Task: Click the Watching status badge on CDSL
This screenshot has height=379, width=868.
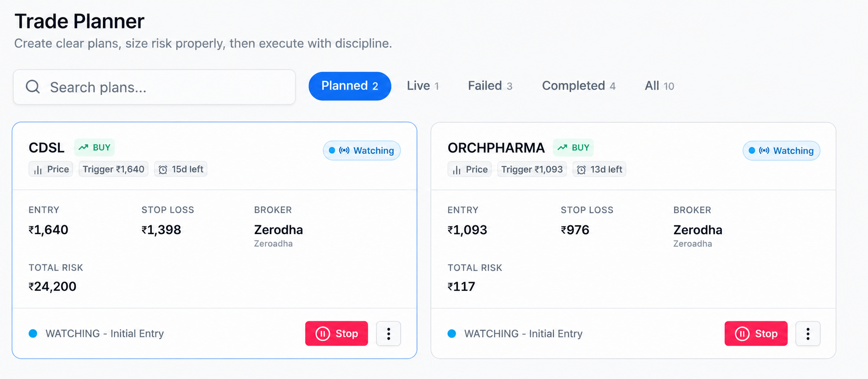Action: [x=362, y=150]
